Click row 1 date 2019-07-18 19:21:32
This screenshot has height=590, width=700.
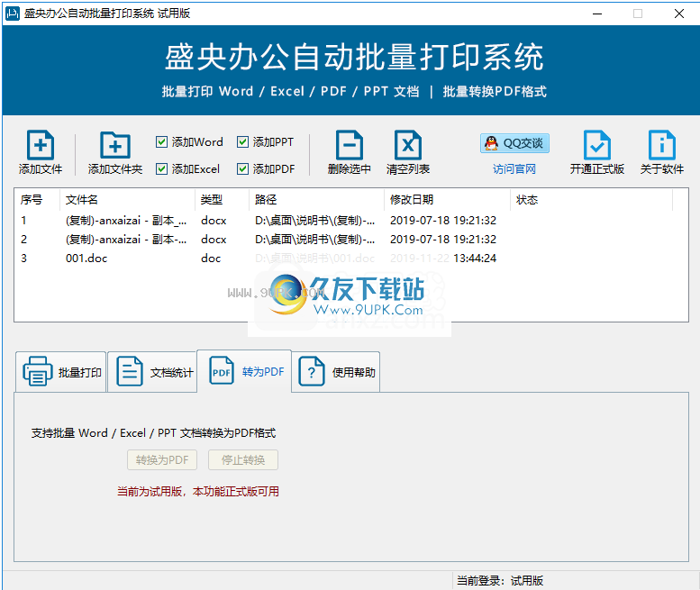(443, 221)
